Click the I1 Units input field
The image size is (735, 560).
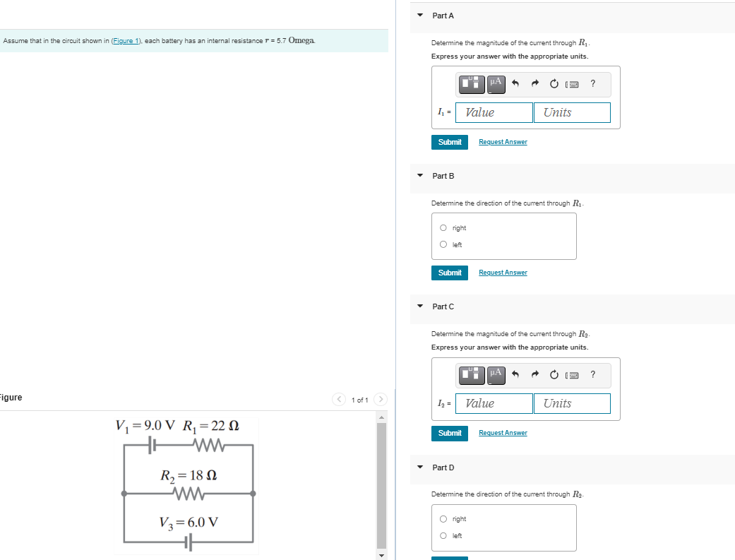(x=572, y=112)
